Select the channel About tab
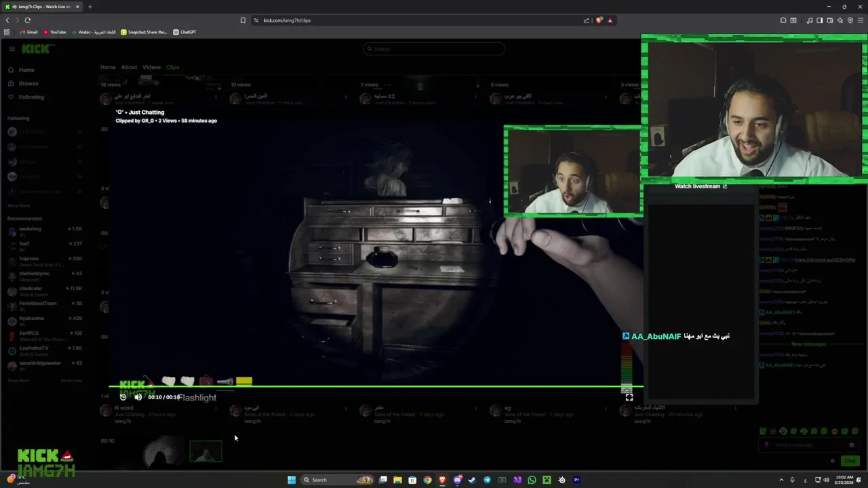 pos(129,67)
